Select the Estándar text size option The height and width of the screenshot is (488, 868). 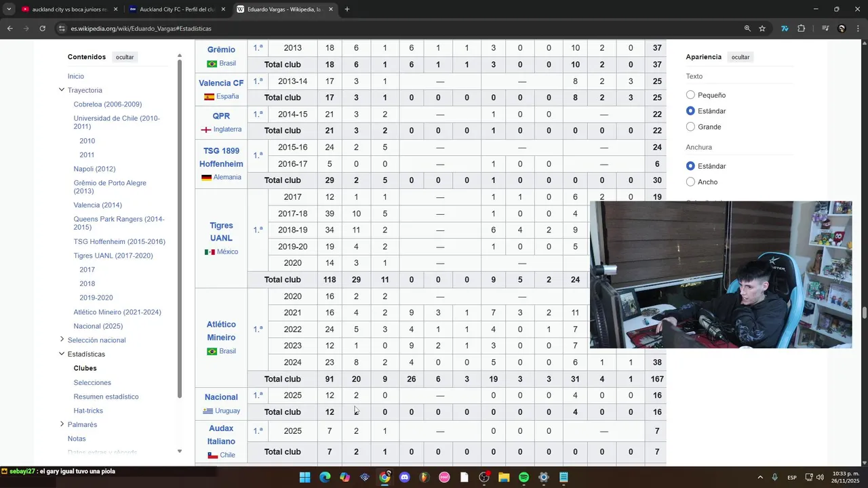click(690, 110)
